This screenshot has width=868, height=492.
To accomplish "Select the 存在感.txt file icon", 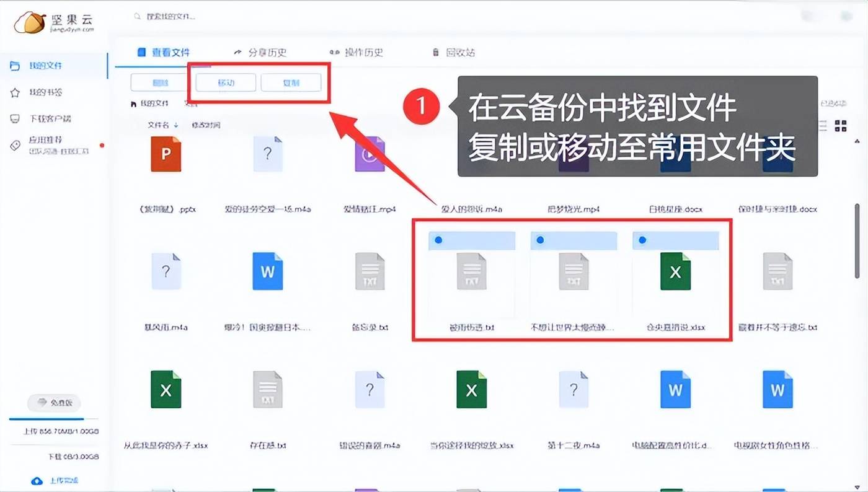I will coord(268,389).
